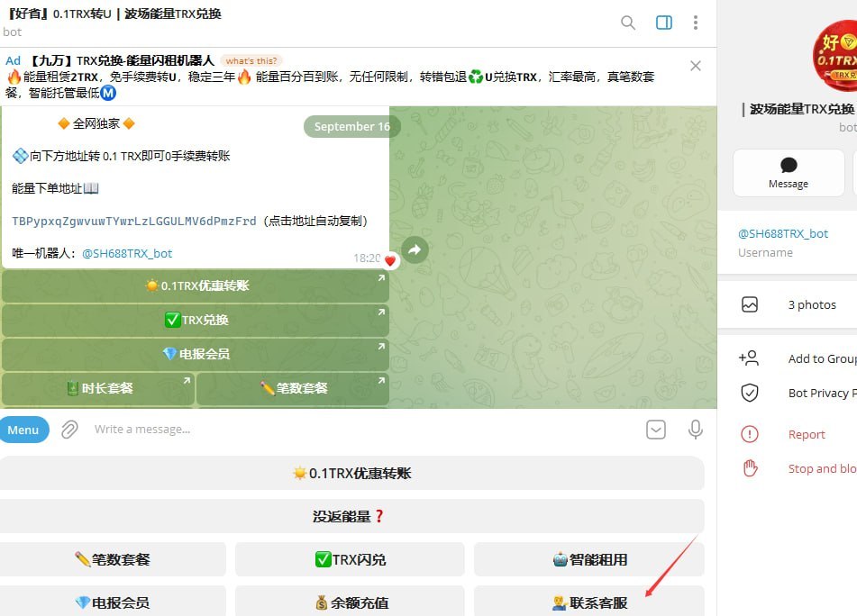This screenshot has height=616, width=857.
Task: Click keyboard button TRX闪兑
Action: coord(350,559)
